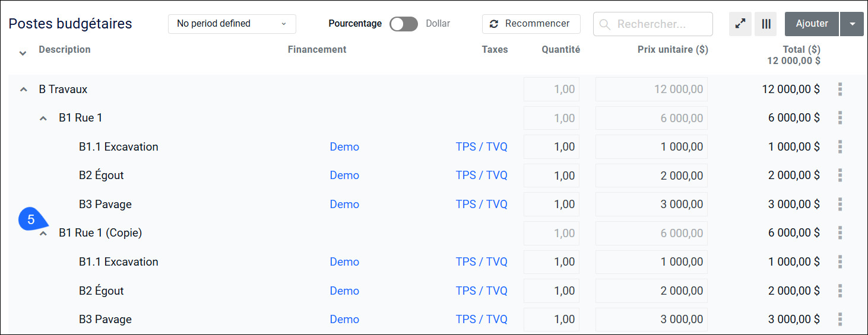Open the TPS / TVQ link for the first B3 Pavage
Image resolution: width=868 pixels, height=335 pixels.
coord(481,204)
